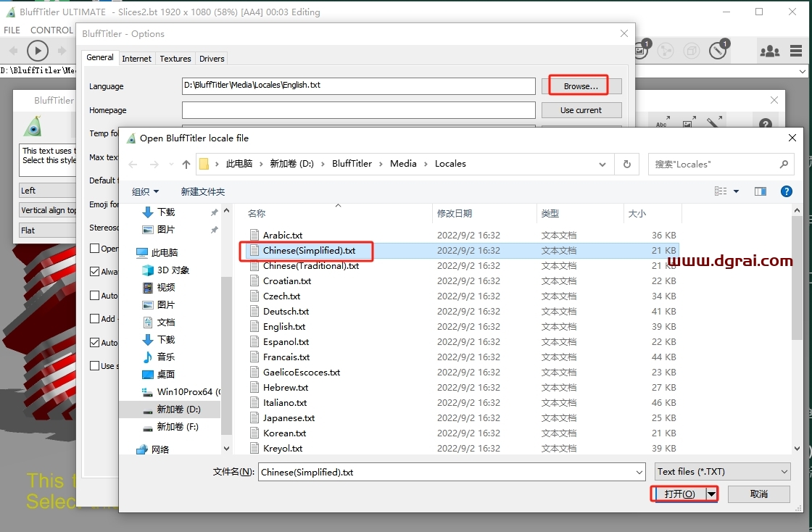This screenshot has height=532, width=812.
Task: Click the next keyframe arrow right of Play
Action: pos(62,51)
